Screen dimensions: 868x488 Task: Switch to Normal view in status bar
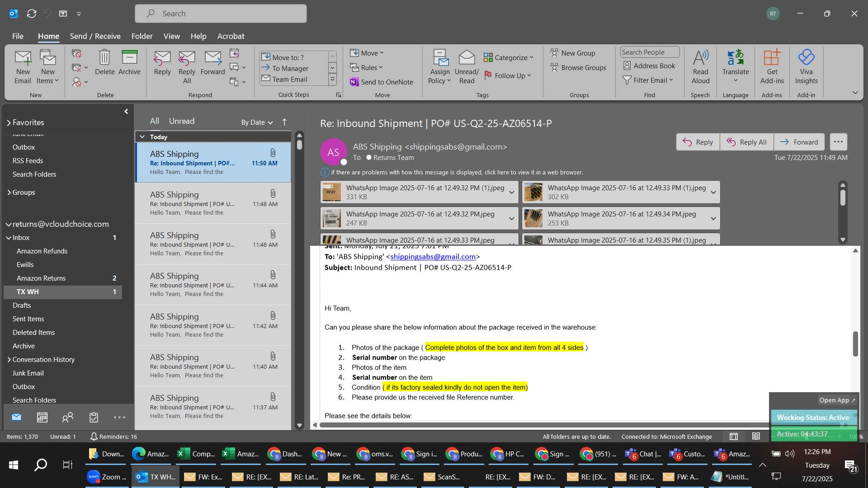coord(734,436)
